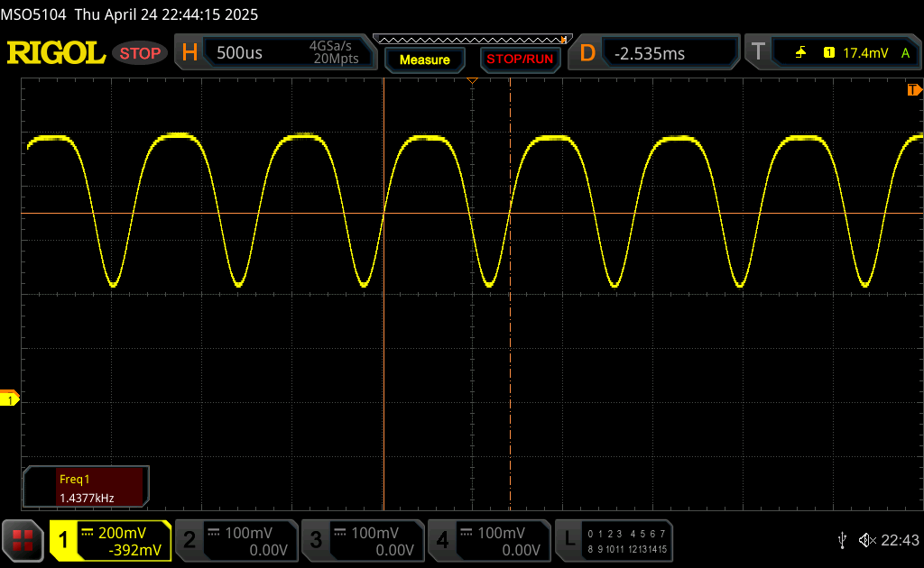Screen dimensions: 924x568
Task: Click the orange trigger level marker T
Action: [915, 90]
